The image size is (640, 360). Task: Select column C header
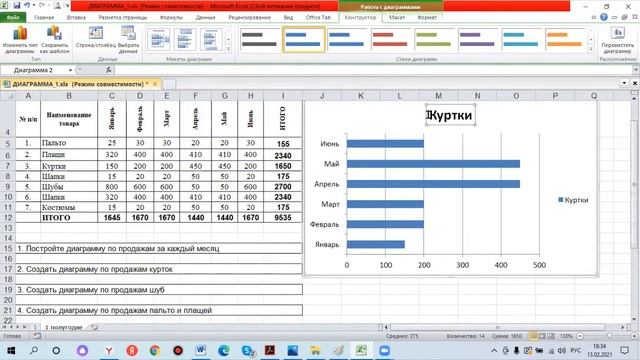pyautogui.click(x=111, y=96)
